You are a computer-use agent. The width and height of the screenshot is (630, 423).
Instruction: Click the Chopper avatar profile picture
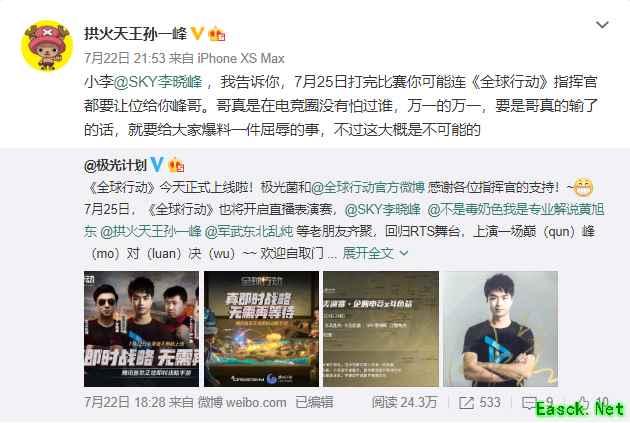(47, 46)
